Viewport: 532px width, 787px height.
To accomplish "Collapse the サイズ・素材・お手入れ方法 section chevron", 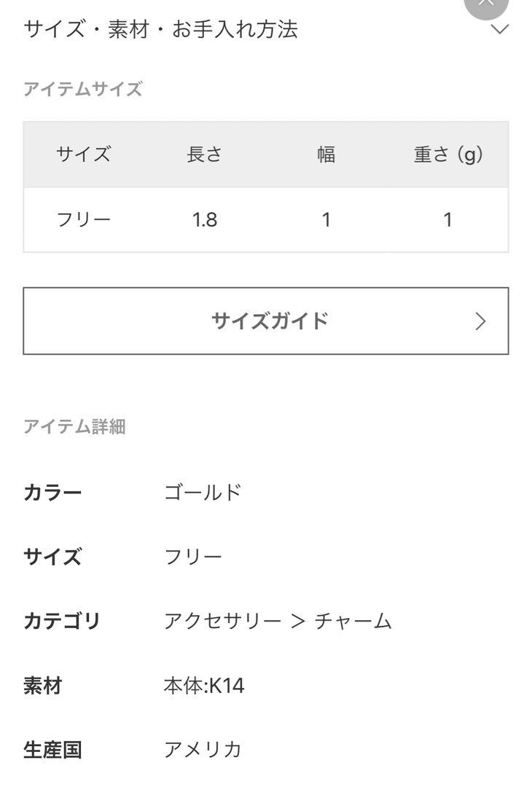I will click(x=499, y=29).
